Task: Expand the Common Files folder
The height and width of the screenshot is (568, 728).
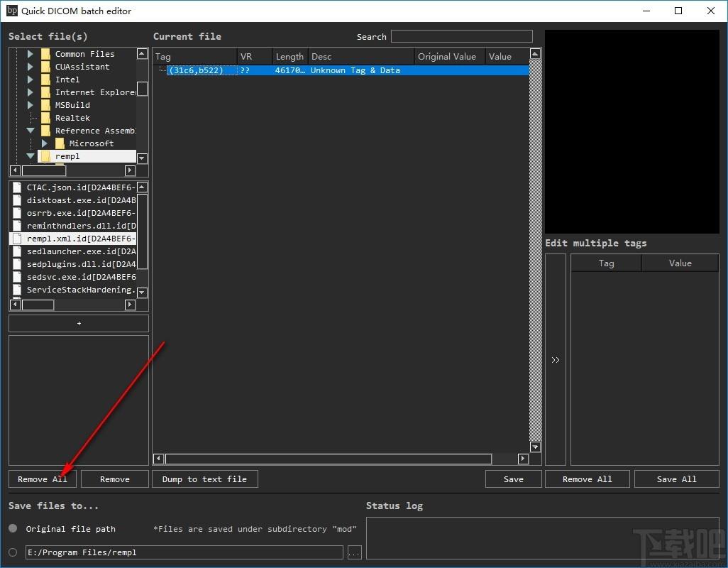Action: (31, 54)
